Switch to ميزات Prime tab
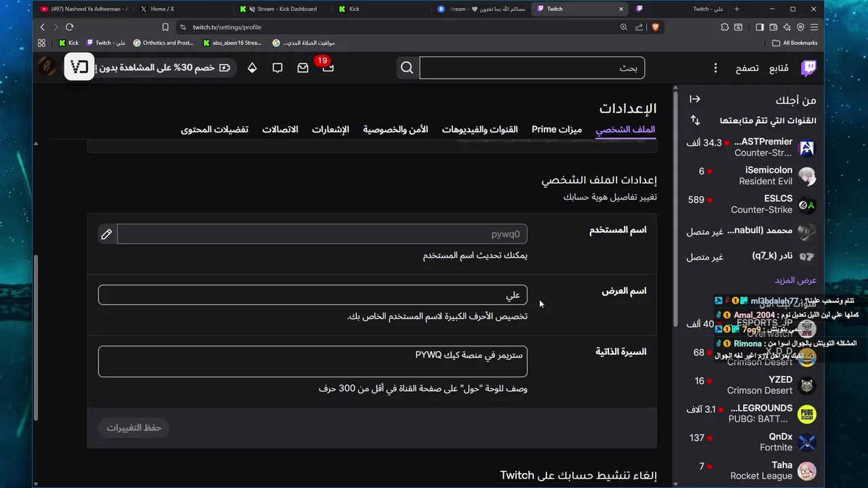Image resolution: width=868 pixels, height=488 pixels. (x=557, y=129)
